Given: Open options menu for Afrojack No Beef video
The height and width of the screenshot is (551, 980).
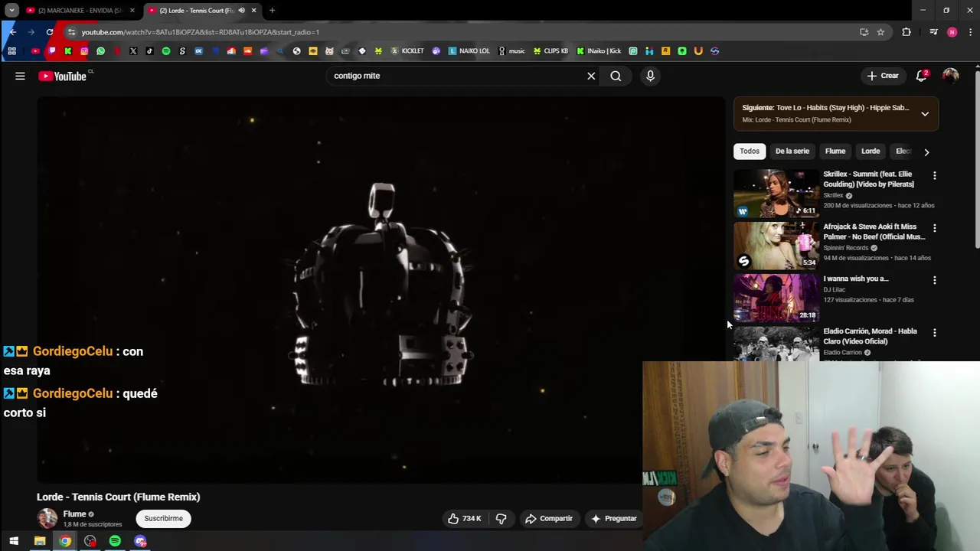Looking at the screenshot, I should click(934, 228).
